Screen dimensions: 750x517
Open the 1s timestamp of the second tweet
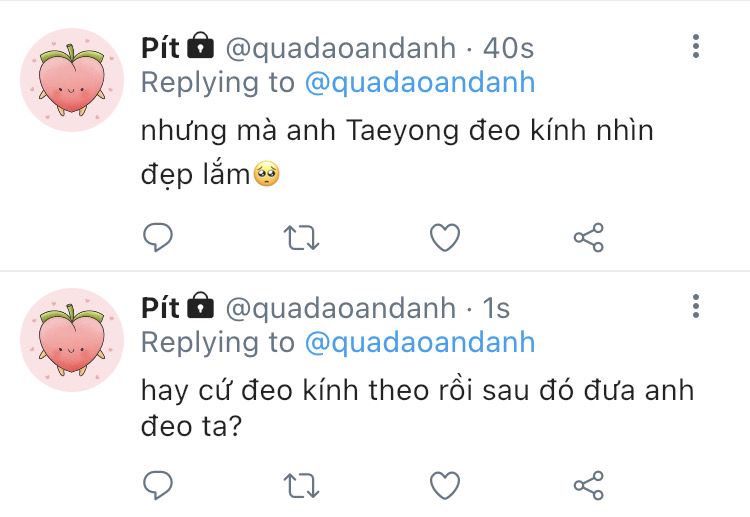point(496,307)
